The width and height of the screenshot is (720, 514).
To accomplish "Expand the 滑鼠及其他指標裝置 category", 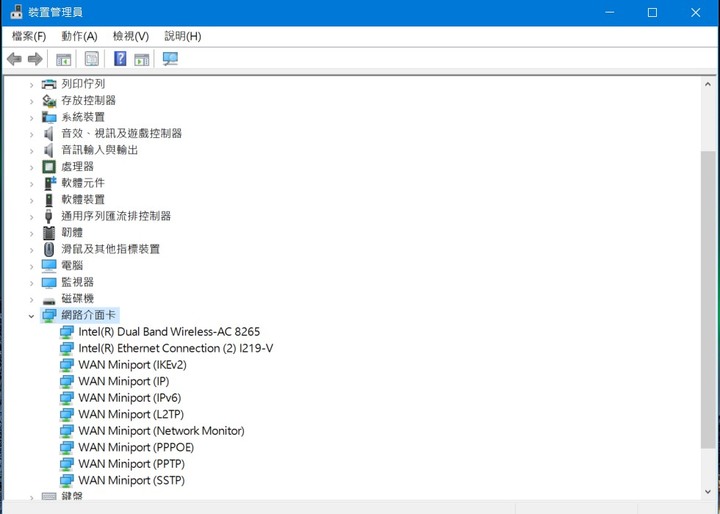I will coord(31,250).
